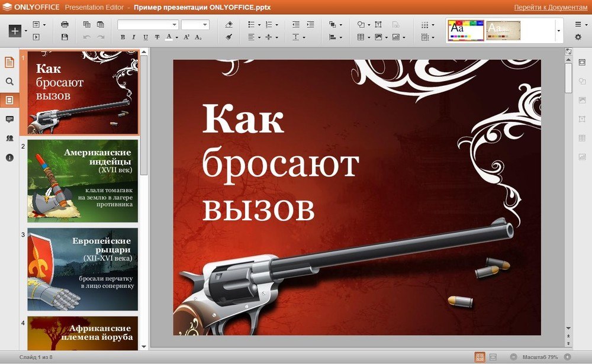This screenshot has width=592, height=364.
Task: Open the vertical text alignment menu
Action: [298, 37]
